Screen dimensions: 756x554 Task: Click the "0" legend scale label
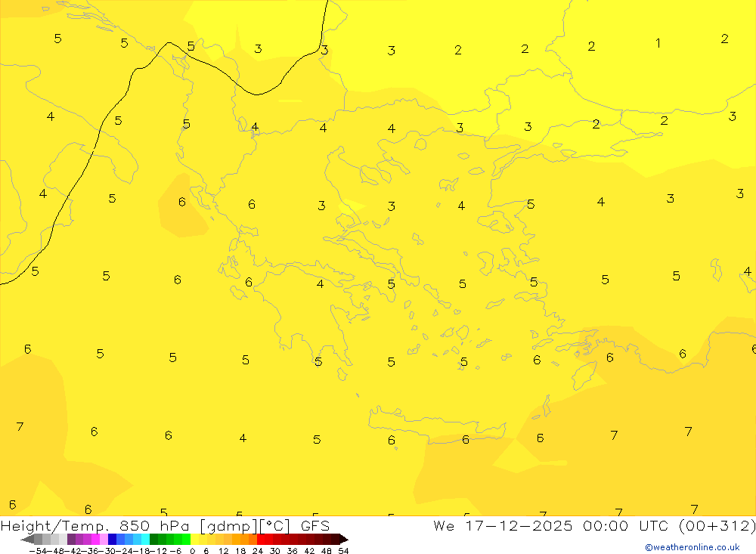(x=192, y=551)
